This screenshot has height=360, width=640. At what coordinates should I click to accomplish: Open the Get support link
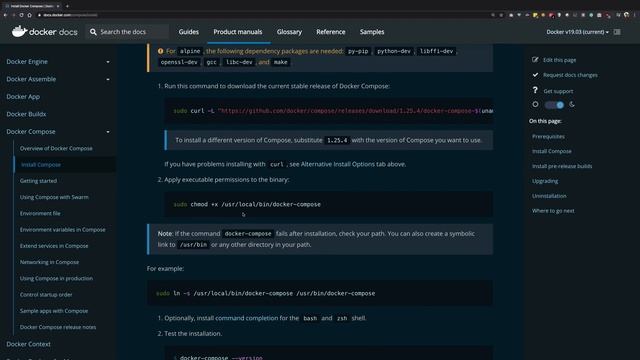[x=558, y=91]
